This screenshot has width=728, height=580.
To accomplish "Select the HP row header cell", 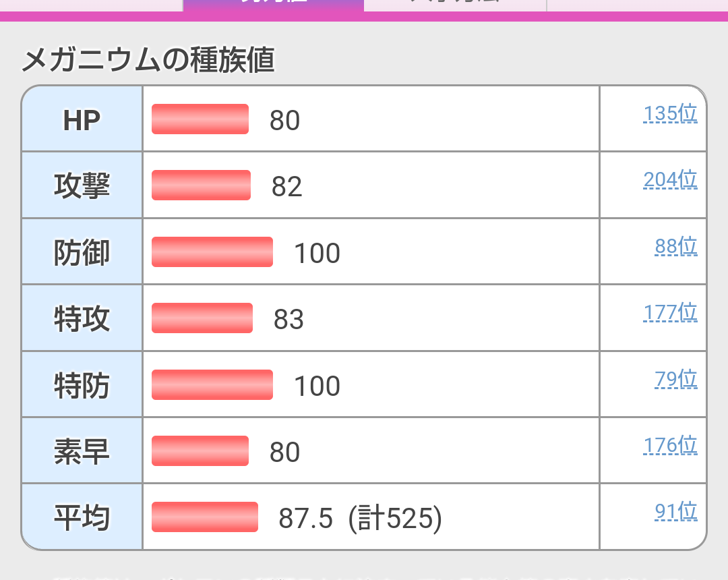I will [x=82, y=119].
